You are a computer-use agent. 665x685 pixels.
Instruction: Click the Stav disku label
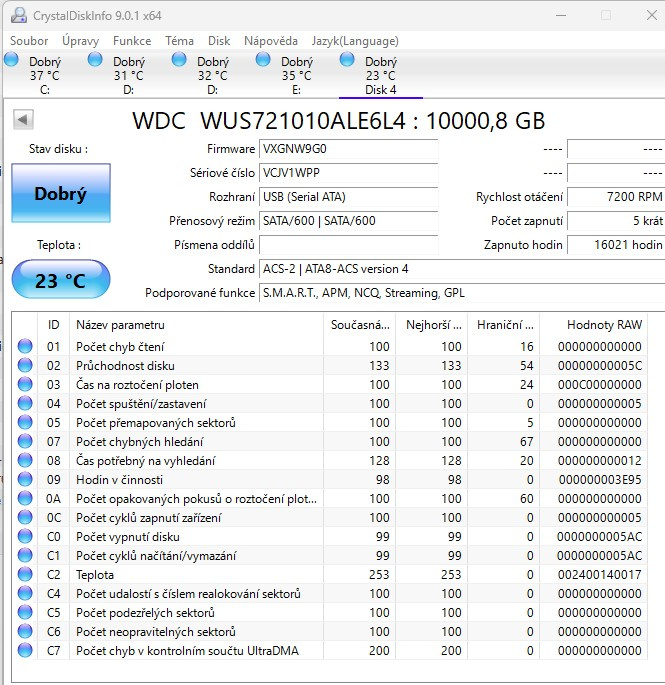click(58, 149)
